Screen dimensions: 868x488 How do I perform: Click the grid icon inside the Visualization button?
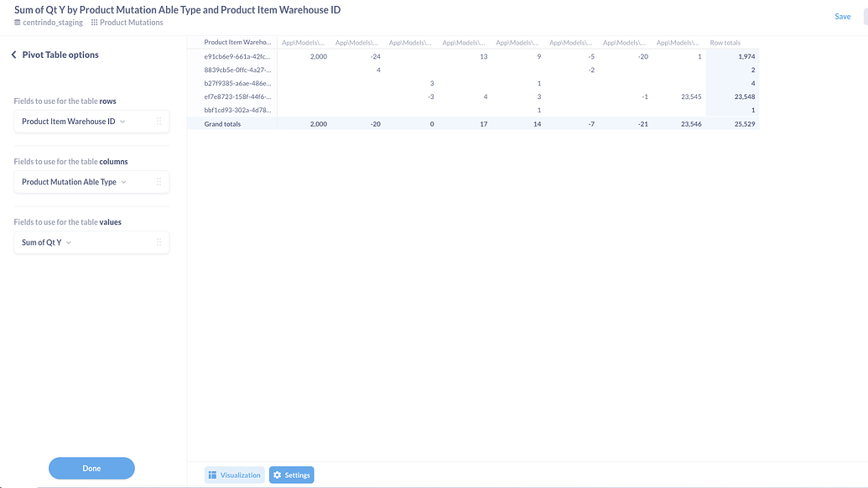point(213,475)
